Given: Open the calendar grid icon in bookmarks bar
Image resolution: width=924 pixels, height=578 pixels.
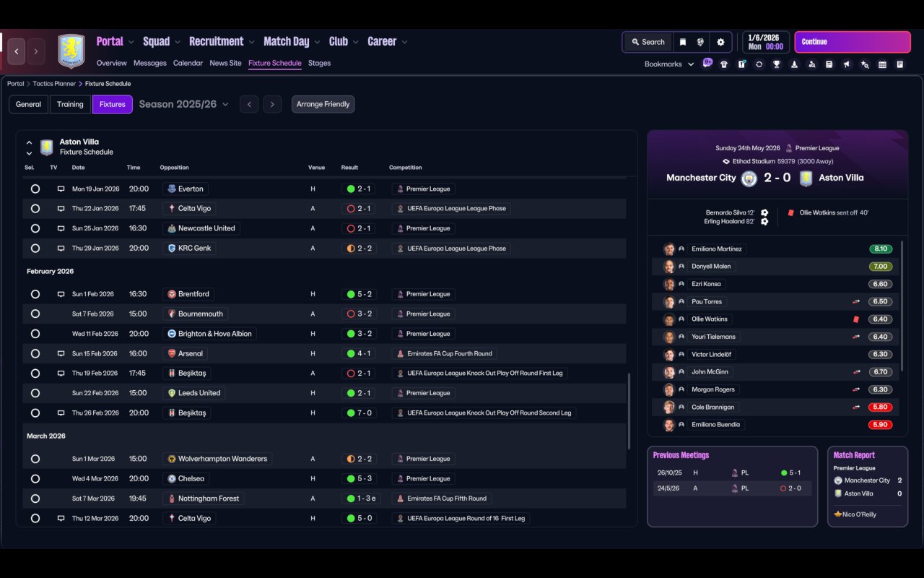Looking at the screenshot, I should click(882, 64).
